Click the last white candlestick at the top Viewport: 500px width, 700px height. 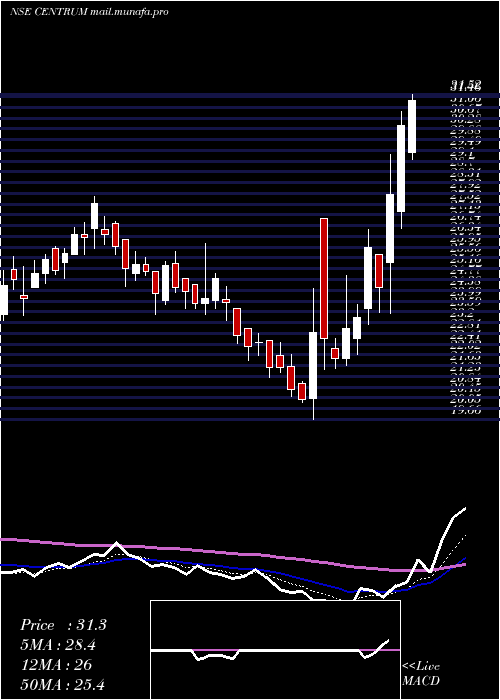412,127
